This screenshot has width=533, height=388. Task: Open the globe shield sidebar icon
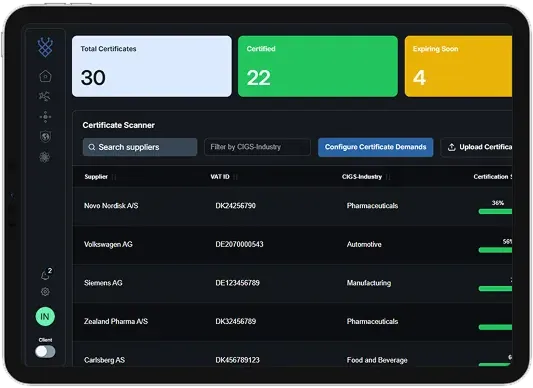point(45,137)
